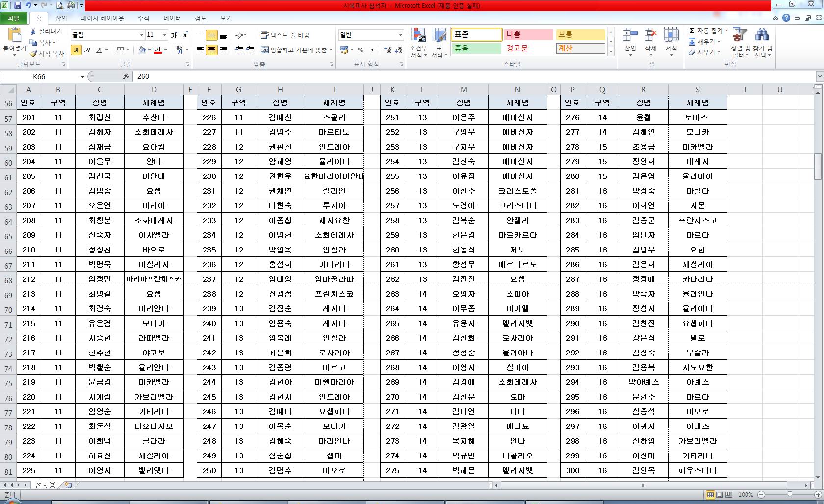The height and width of the screenshot is (504, 824).
Task: Apply comma style number format
Action: pyautogui.click(x=372, y=50)
